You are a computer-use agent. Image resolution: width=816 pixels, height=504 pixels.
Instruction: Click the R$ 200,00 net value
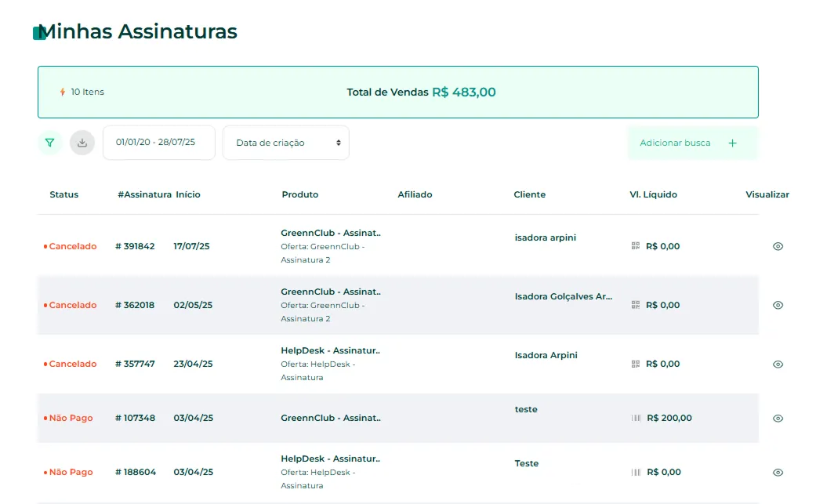[669, 418]
